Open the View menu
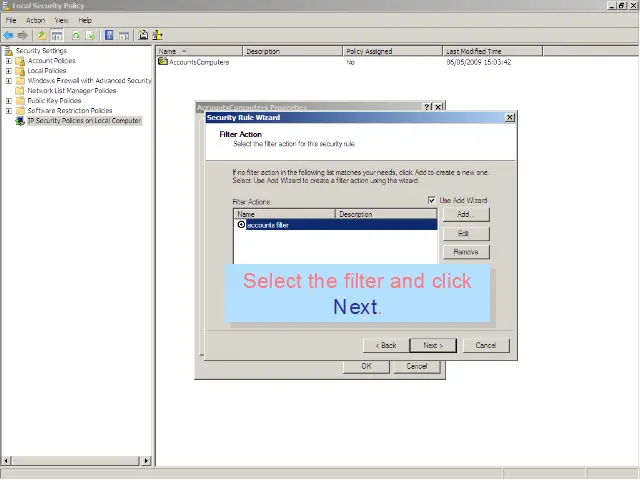The image size is (640, 480). click(62, 20)
